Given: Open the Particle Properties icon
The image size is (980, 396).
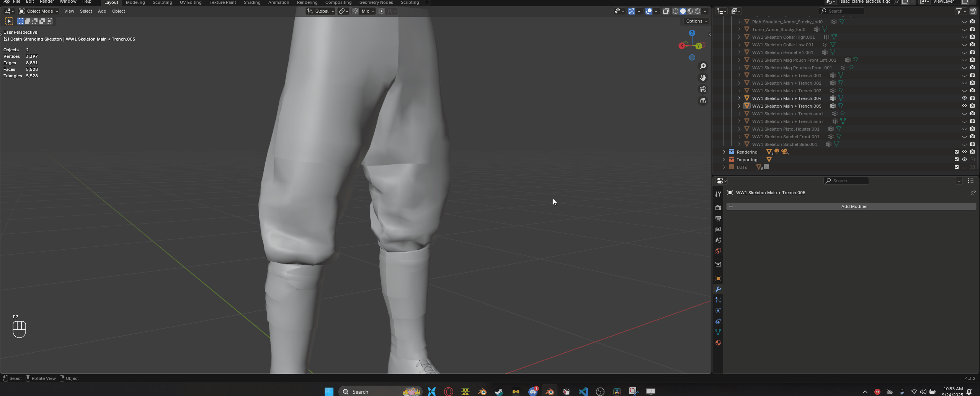Looking at the screenshot, I should click(718, 300).
